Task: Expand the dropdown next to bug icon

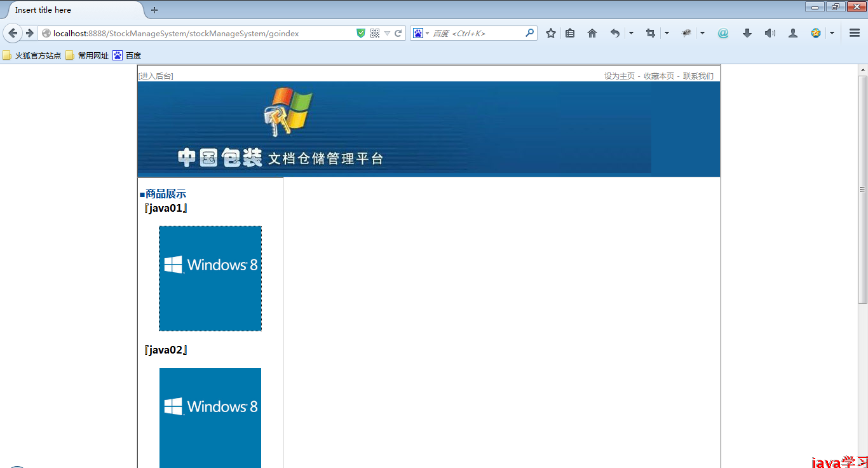Action: 702,33
